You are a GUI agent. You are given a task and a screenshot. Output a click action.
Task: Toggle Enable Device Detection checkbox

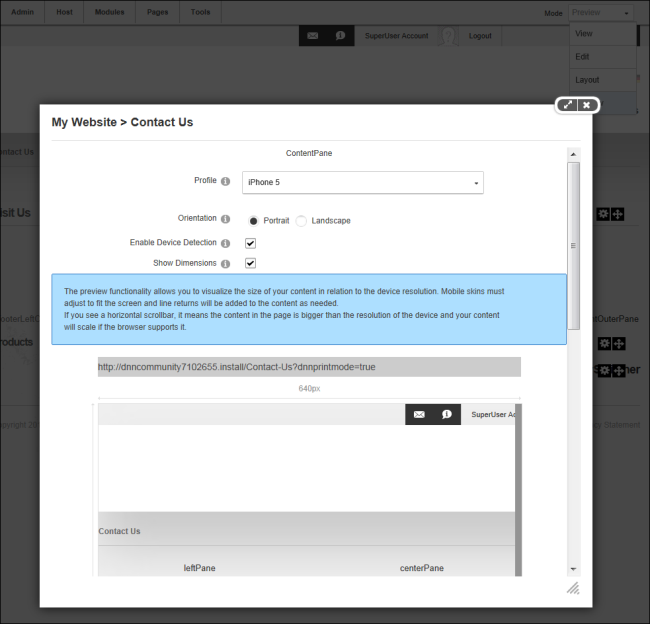click(x=250, y=243)
